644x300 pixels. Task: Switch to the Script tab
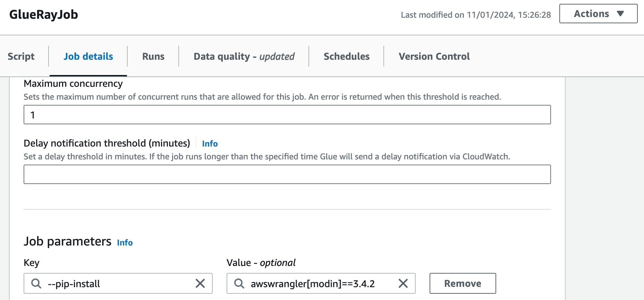click(x=21, y=56)
